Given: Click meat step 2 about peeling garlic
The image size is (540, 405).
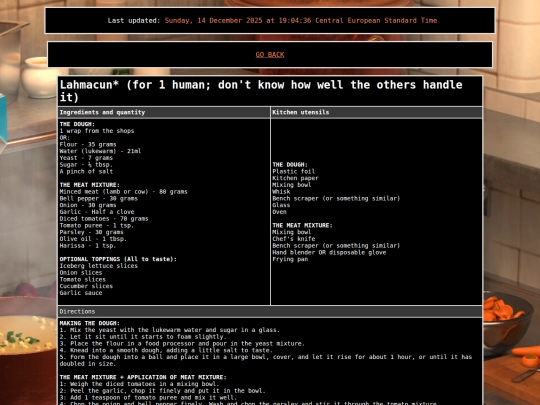Looking at the screenshot, I should pos(162,391).
